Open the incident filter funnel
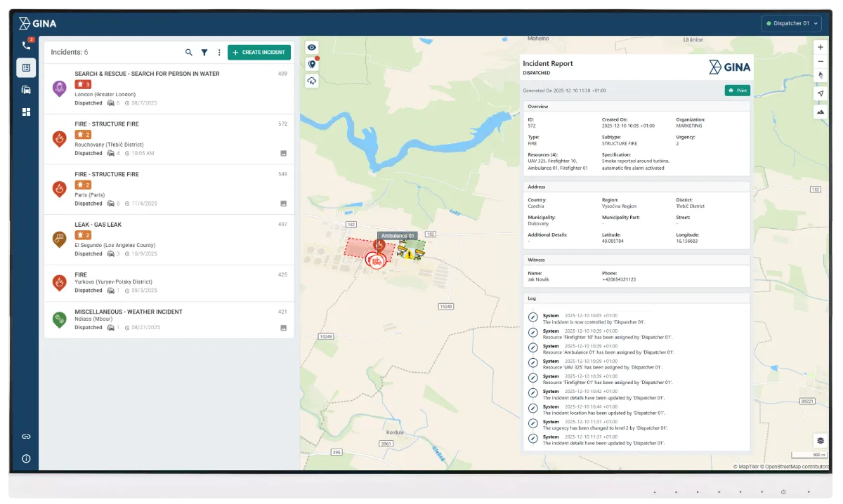This screenshot has width=843, height=504. (204, 53)
